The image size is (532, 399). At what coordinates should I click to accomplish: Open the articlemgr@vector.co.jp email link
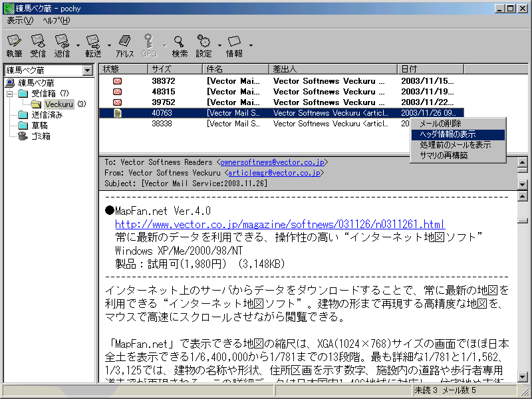pyautogui.click(x=274, y=173)
